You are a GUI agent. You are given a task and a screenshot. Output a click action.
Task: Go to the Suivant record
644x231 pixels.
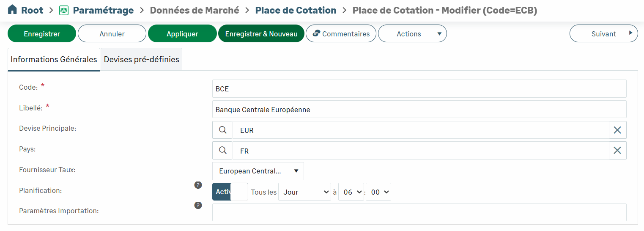pyautogui.click(x=603, y=34)
